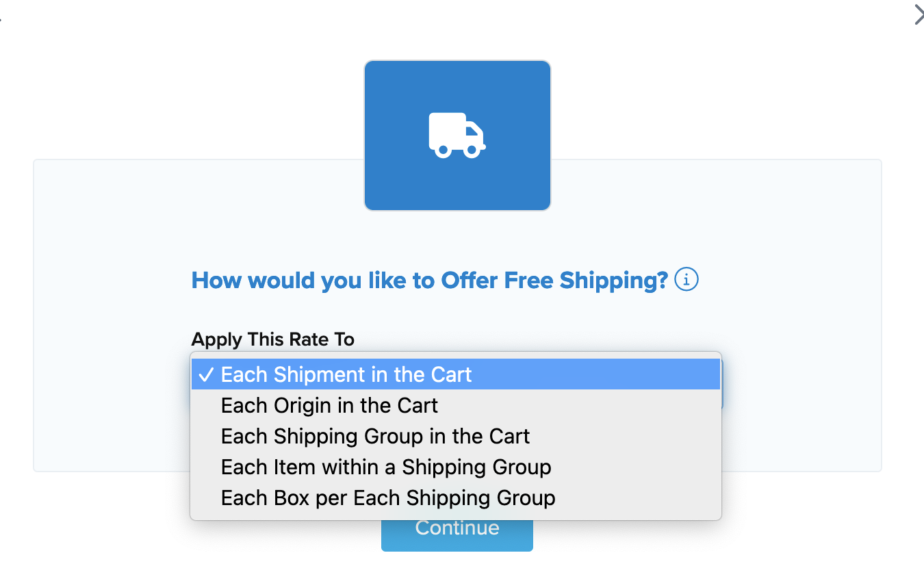Screen dimensions: 924x579
Task: Choose "Each Origin in the Cart"
Action: 329,406
